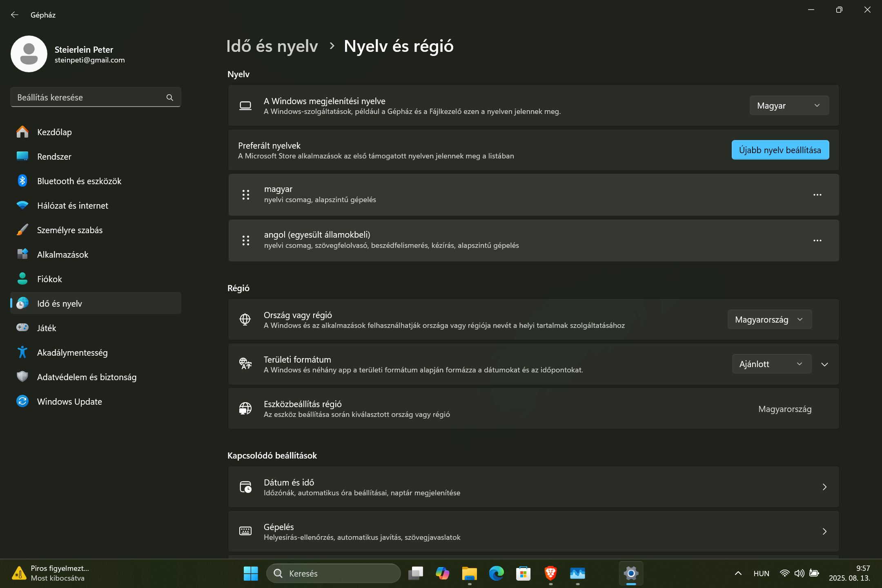Screen dimensions: 882x588
Task: Open the Magyarország country dropdown
Action: pyautogui.click(x=769, y=320)
